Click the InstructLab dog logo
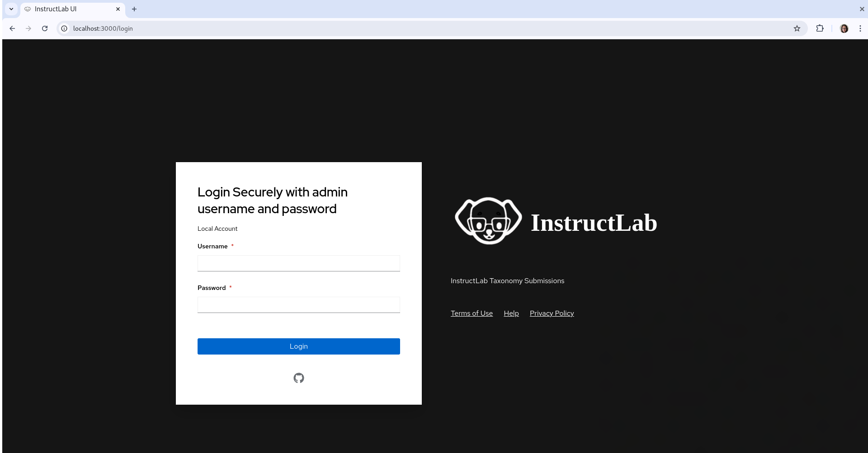 coord(488,221)
